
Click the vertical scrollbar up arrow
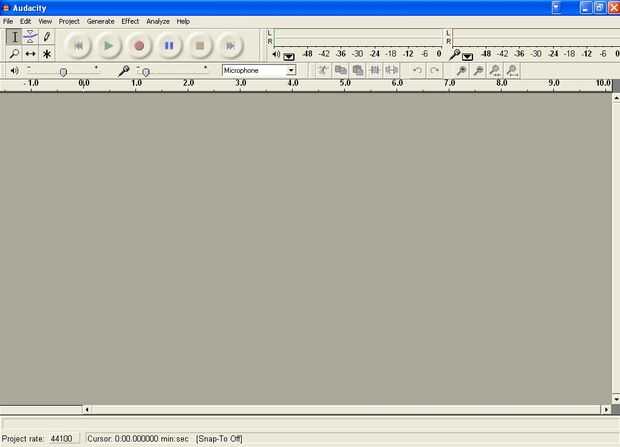click(x=616, y=97)
